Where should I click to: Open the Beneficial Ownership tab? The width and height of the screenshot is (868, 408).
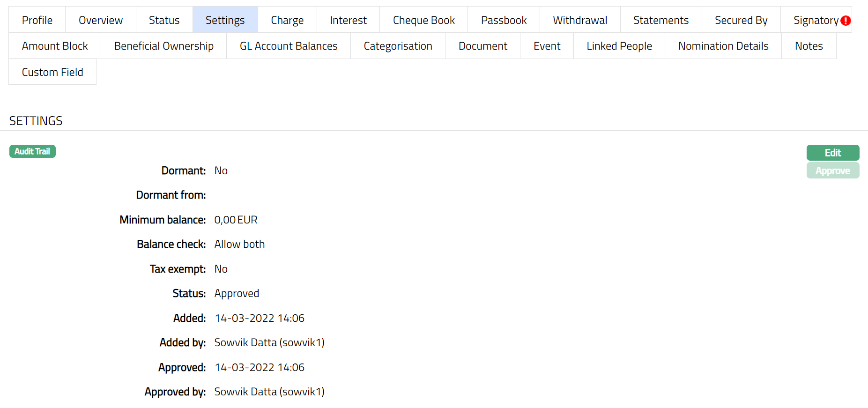pyautogui.click(x=163, y=46)
